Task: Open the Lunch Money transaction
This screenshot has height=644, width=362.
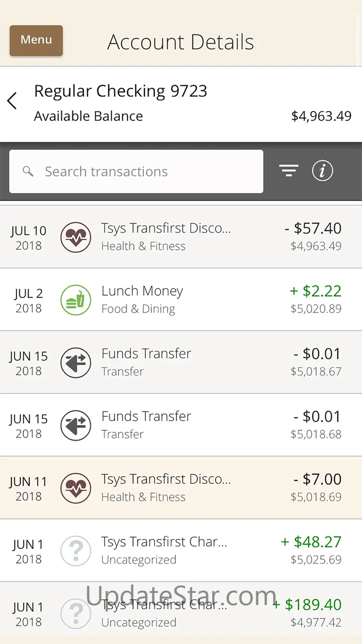Action: 181,299
